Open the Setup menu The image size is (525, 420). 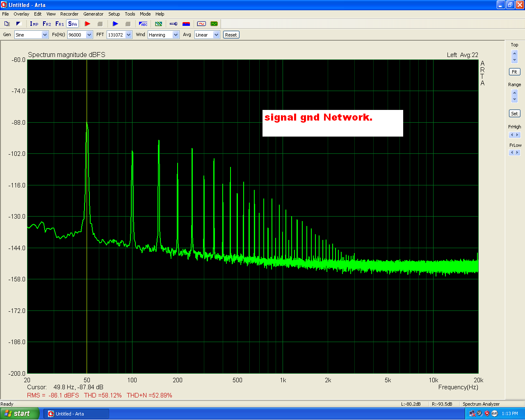[x=114, y=14]
